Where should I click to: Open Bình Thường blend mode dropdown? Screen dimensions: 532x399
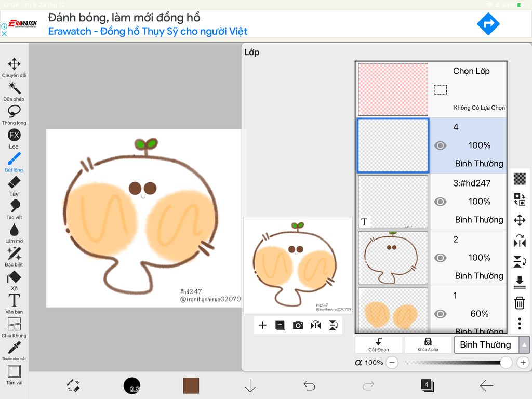click(x=486, y=345)
